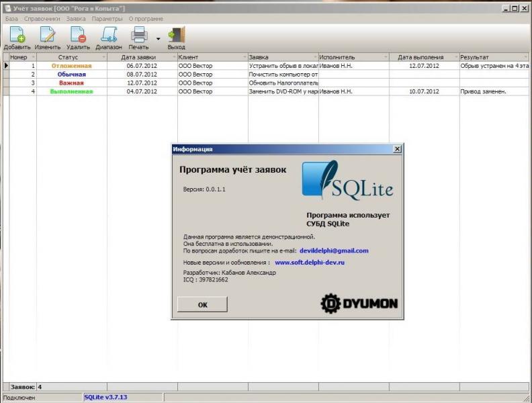Viewport: 532px width, 403px height.
Task: Open the Исполнитель column filter arrow
Action: [x=386, y=57]
